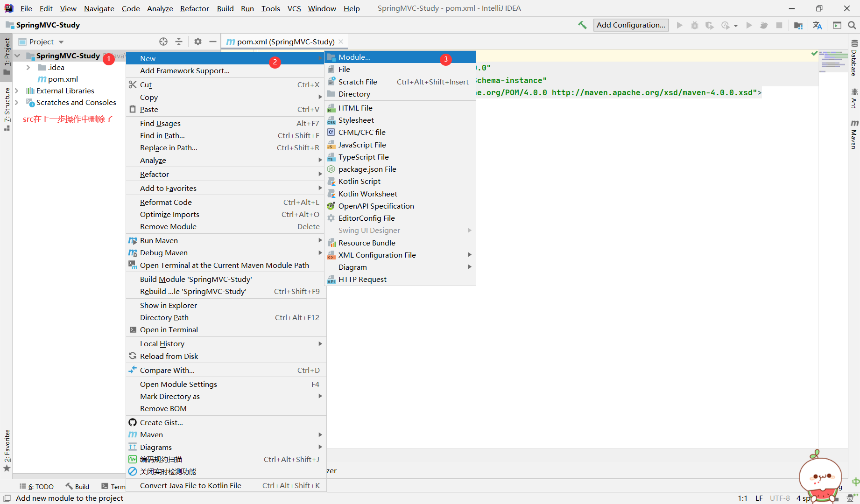860x504 pixels.
Task: Click Reload from Disk menu item
Action: click(x=226, y=356)
